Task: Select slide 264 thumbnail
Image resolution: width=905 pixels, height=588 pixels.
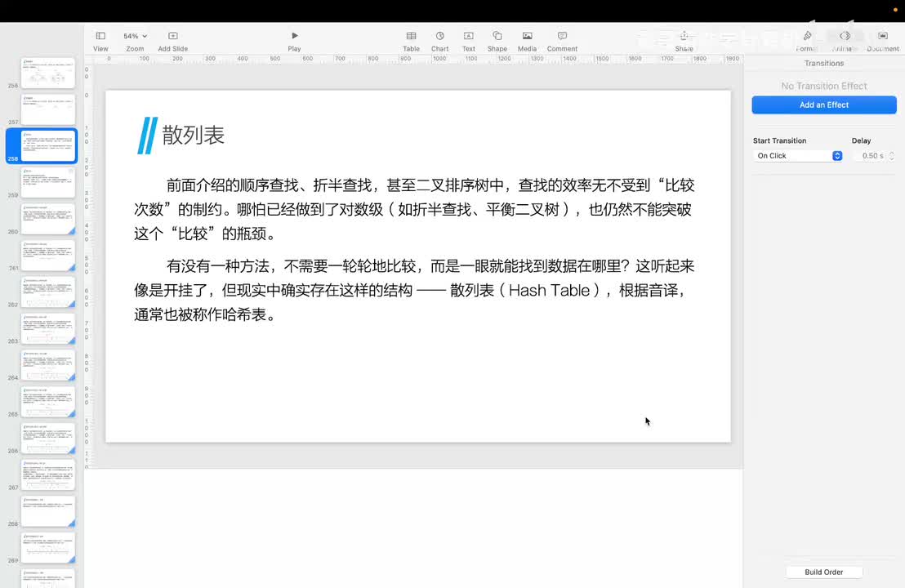Action: (48, 365)
